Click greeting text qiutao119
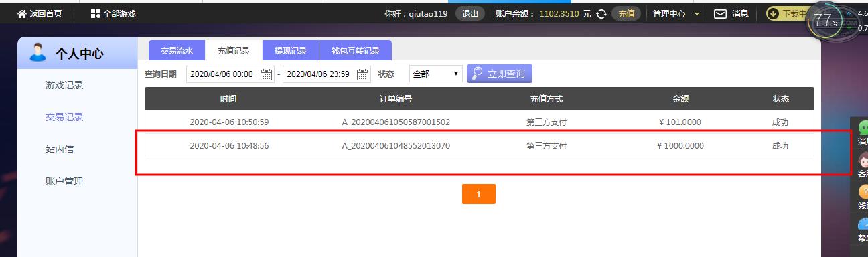 pos(429,13)
